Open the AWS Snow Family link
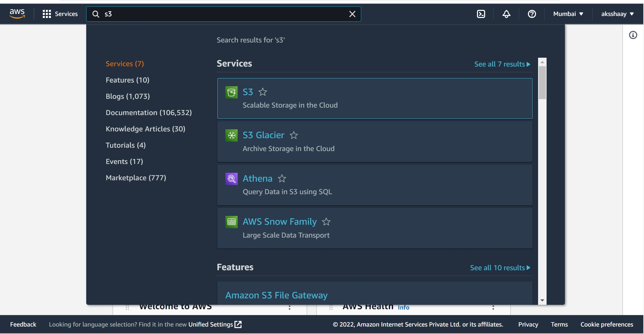The height and width of the screenshot is (334, 644). point(280,222)
